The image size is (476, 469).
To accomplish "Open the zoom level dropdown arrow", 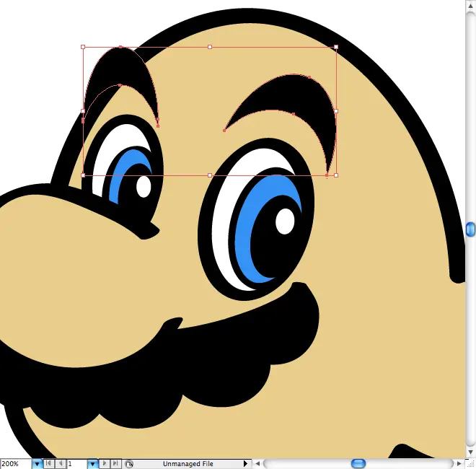I will 37,464.
